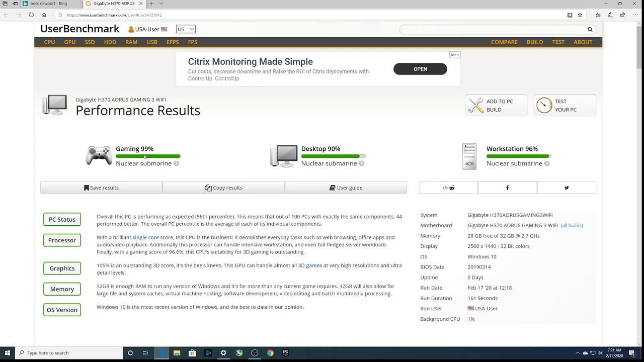Go to the BUILD page
Image resolution: width=644 pixels, height=362 pixels.
click(535, 42)
